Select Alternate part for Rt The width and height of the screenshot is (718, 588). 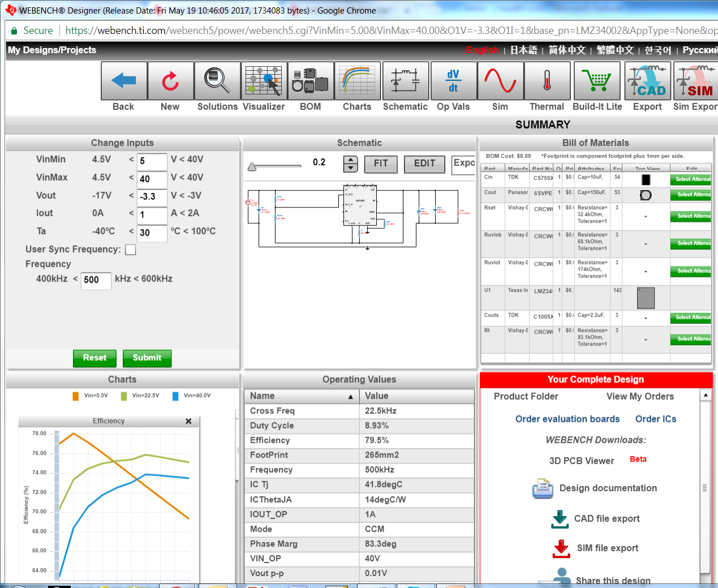(x=691, y=339)
